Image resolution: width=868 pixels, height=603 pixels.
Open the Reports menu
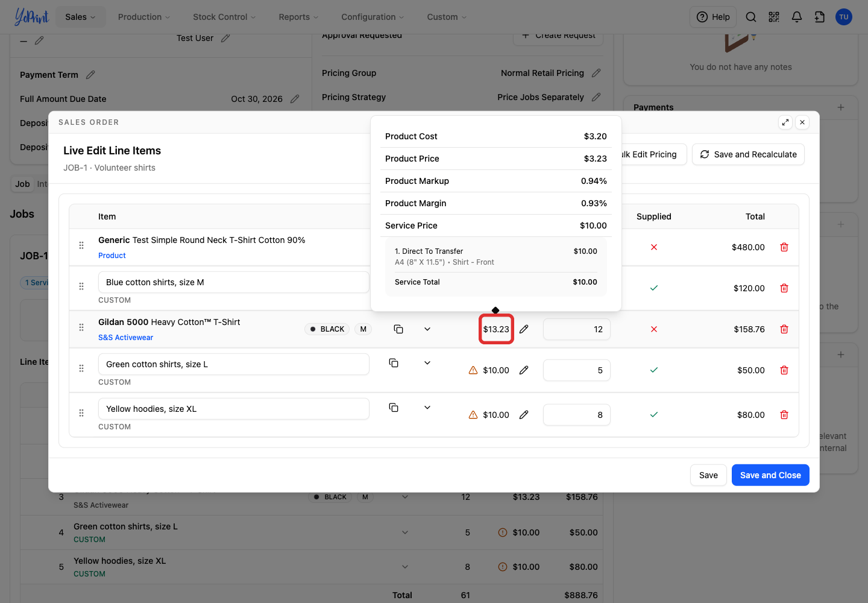coord(298,17)
